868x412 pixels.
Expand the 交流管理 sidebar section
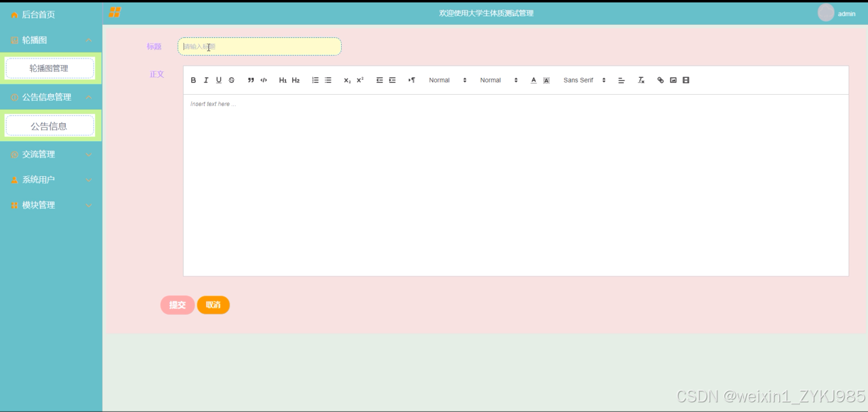pos(51,154)
